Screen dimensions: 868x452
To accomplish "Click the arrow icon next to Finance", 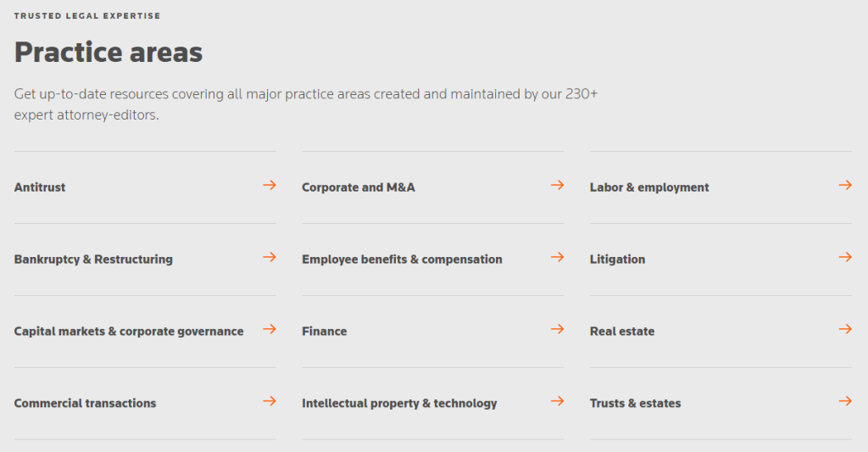I will (x=558, y=329).
